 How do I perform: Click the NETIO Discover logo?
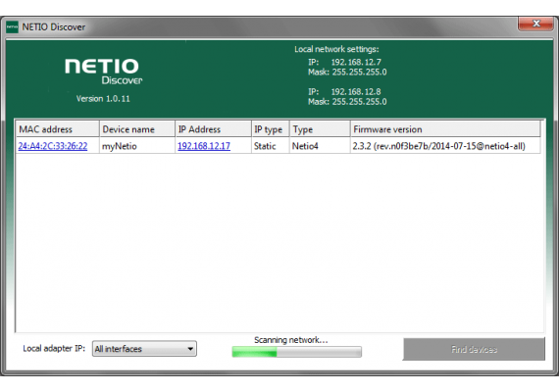pos(104,72)
